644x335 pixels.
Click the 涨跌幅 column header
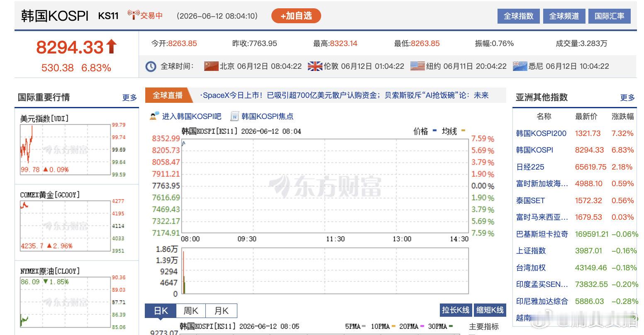(623, 117)
